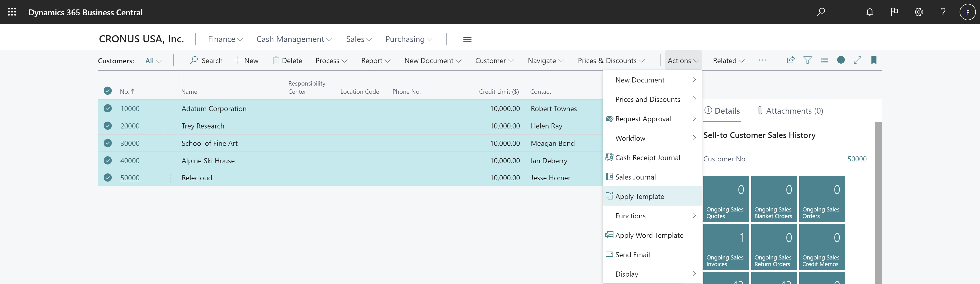Toggle the filter pane funnel icon
The image size is (980, 284).
point(807,60)
